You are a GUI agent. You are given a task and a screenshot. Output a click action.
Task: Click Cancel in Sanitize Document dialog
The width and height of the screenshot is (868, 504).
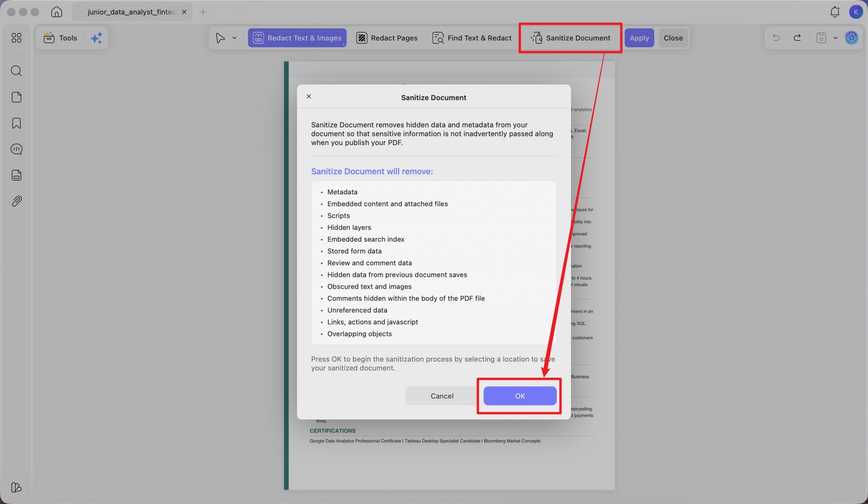pyautogui.click(x=442, y=396)
